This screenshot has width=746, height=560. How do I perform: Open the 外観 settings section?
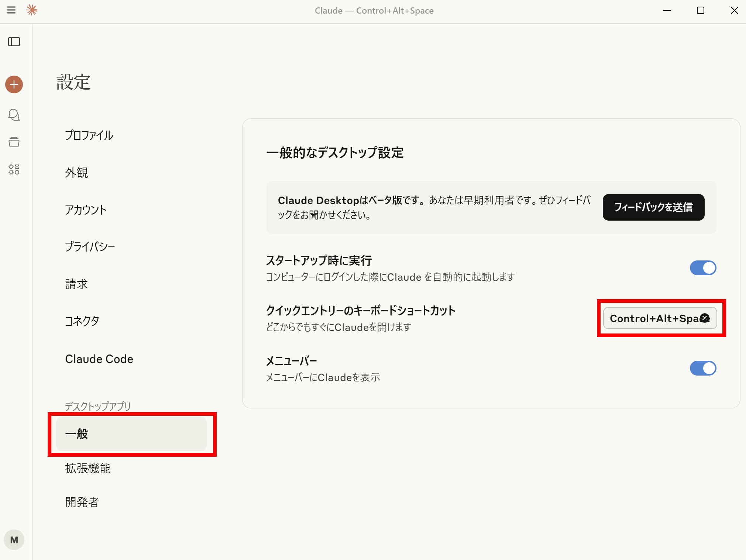point(131,173)
